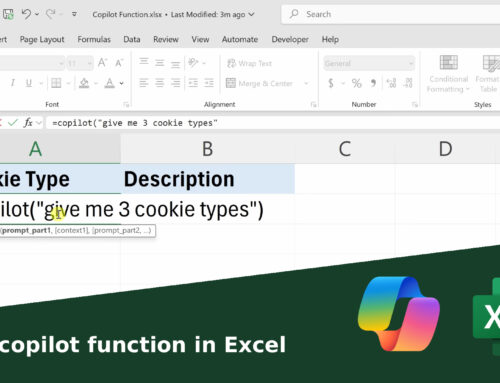Align text right

point(175,83)
